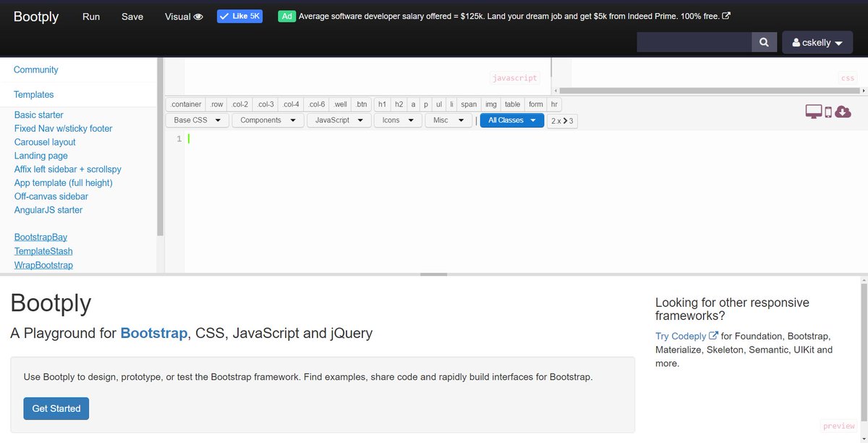
Task: Expand the Misc dropdown
Action: [448, 120]
